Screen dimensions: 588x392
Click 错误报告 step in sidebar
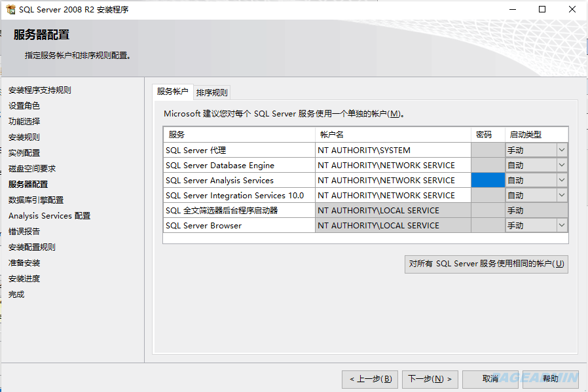24,232
